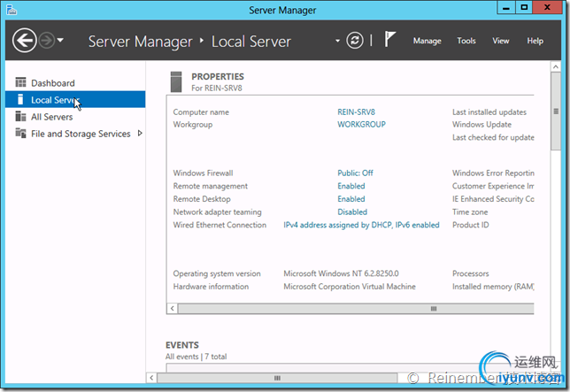The height and width of the screenshot is (392, 570).
Task: Open the View menu
Action: pos(501,41)
